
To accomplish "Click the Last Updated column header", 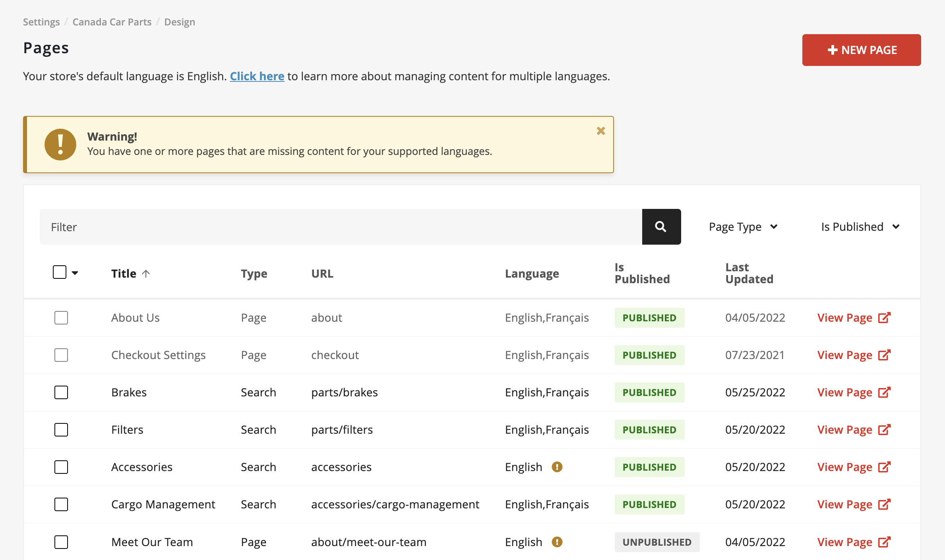I will (749, 273).
